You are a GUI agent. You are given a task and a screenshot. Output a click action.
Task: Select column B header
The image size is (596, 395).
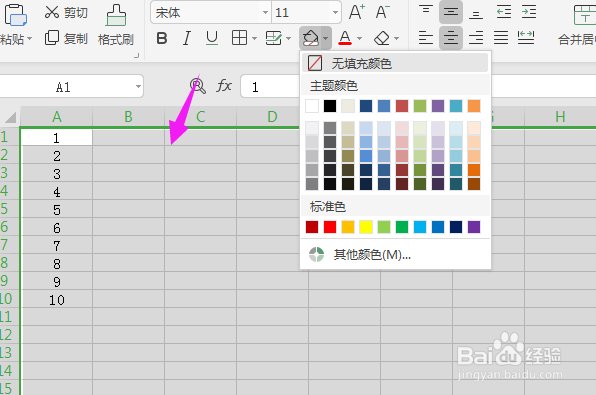(x=128, y=117)
